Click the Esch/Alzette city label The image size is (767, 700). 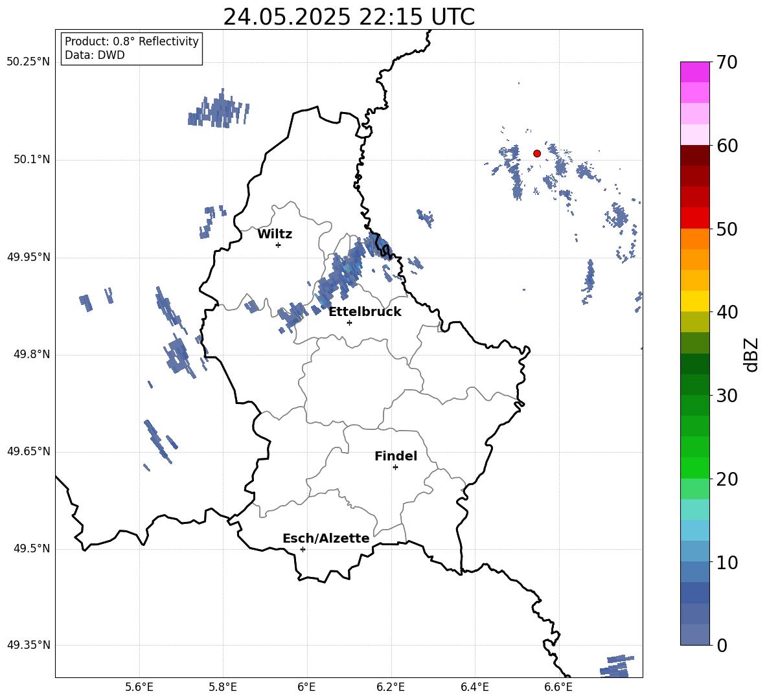326,538
